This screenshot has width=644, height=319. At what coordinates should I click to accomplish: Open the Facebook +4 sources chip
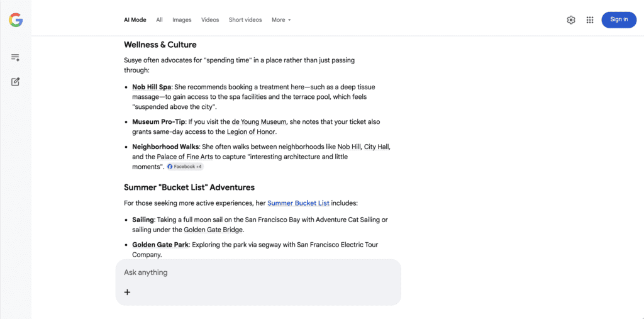tap(185, 167)
